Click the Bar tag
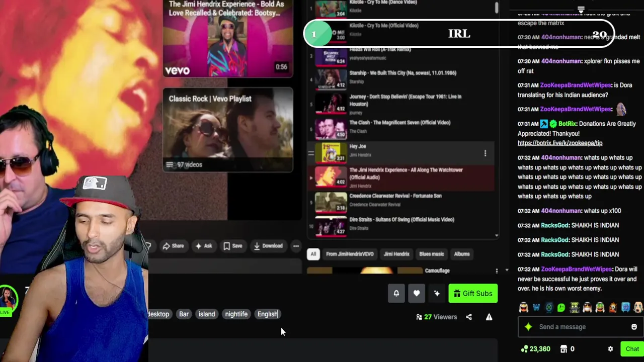 coord(184,314)
